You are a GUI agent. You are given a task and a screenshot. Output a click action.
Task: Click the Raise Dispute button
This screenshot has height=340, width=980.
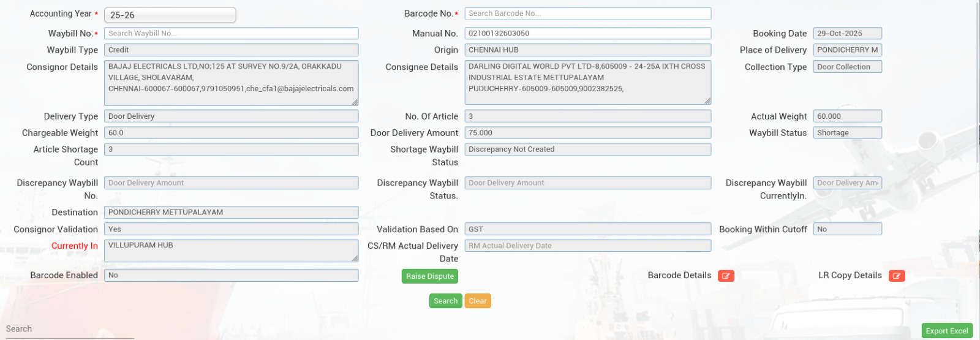pyautogui.click(x=429, y=276)
